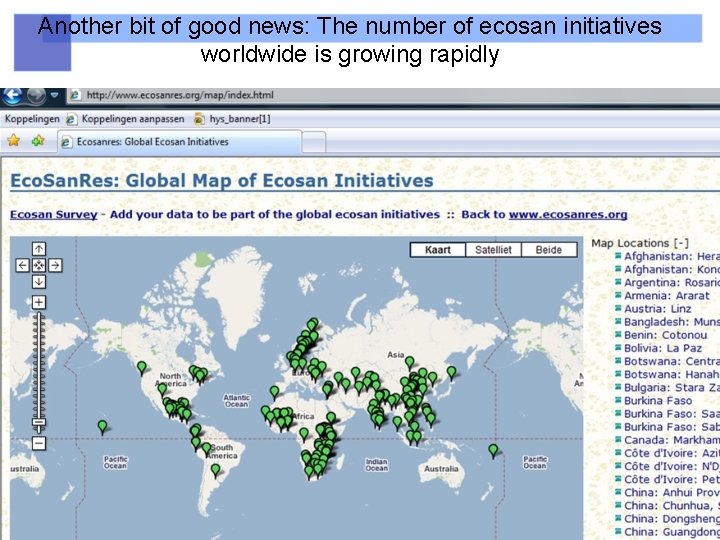Switch map view to Beide
The height and width of the screenshot is (540, 720).
549,250
